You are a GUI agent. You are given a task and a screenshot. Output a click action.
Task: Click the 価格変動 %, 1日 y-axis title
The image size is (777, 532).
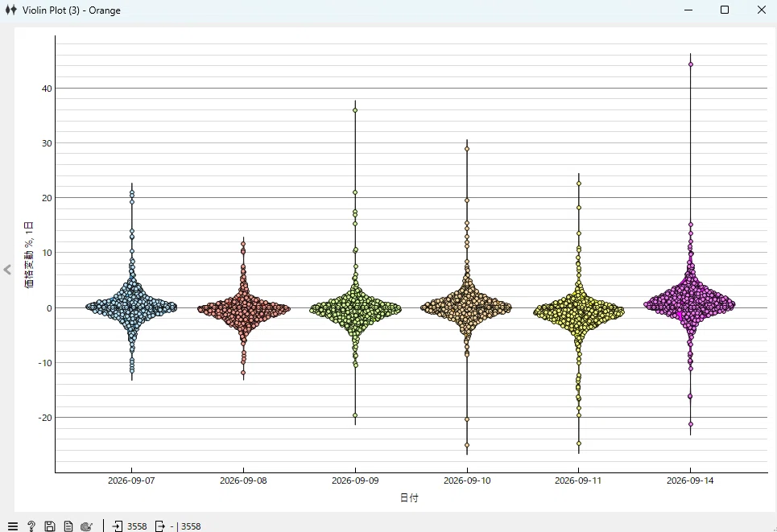(29, 254)
